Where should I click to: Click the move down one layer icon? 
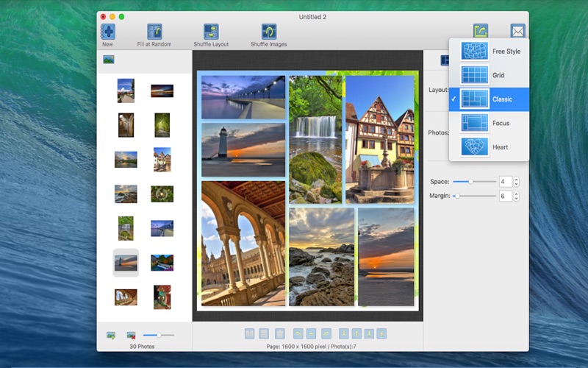(343, 333)
